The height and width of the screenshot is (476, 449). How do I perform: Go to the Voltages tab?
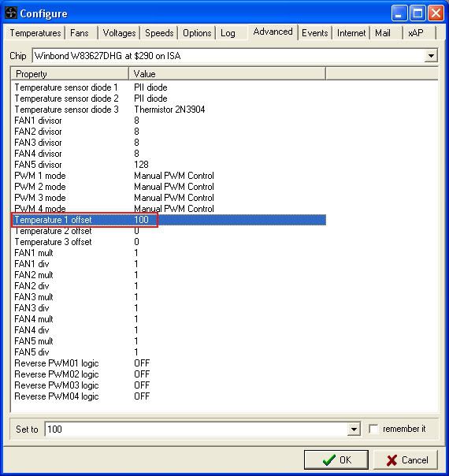point(119,33)
